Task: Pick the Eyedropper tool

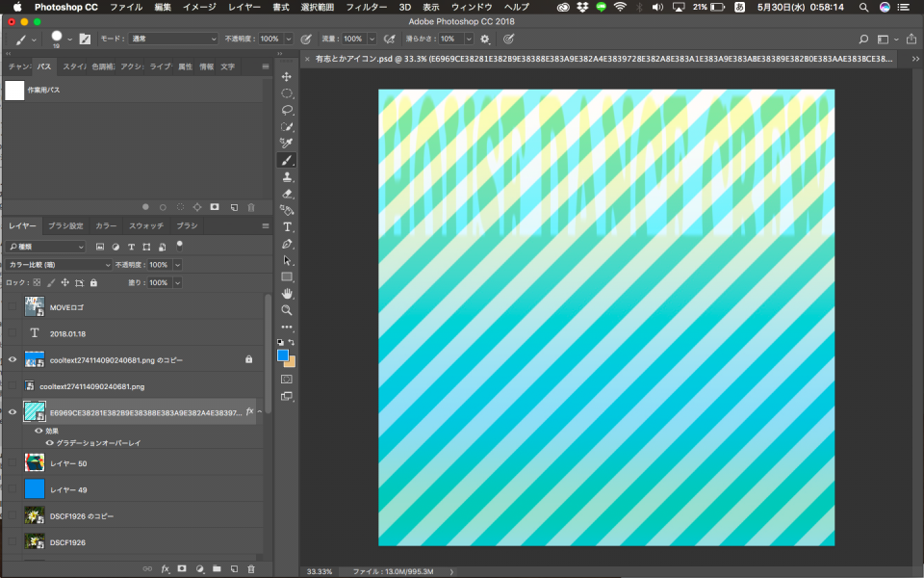Action: click(x=287, y=144)
